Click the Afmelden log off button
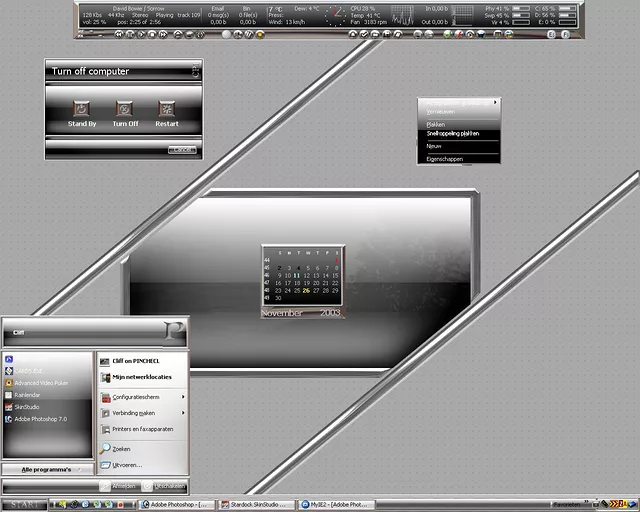The width and height of the screenshot is (640, 512). tap(121, 486)
